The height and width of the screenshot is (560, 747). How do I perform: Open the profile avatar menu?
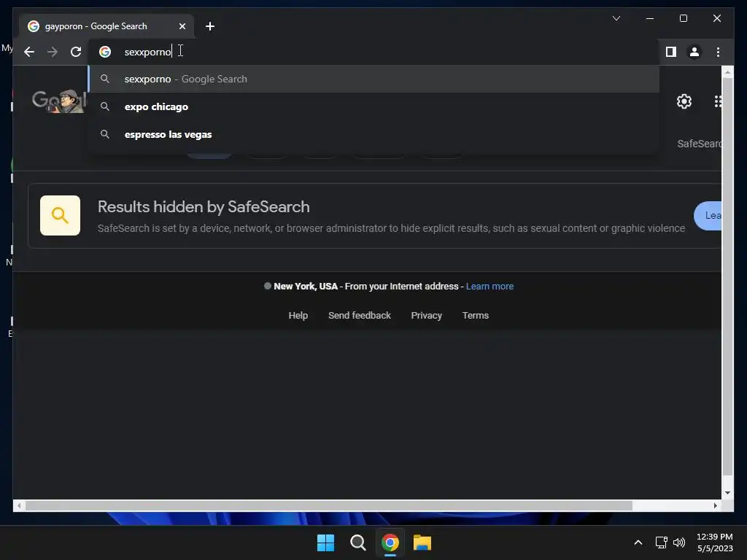(694, 52)
